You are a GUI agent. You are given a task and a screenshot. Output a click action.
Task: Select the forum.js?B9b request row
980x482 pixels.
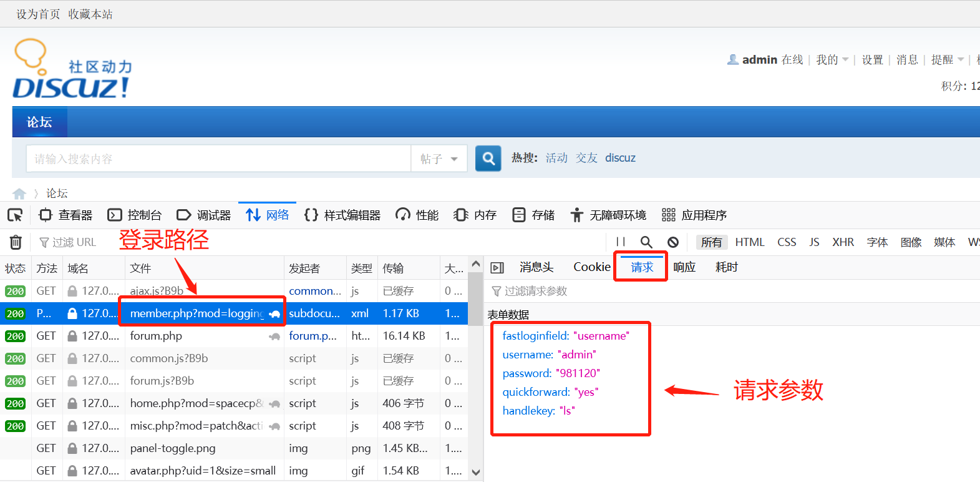coord(234,381)
